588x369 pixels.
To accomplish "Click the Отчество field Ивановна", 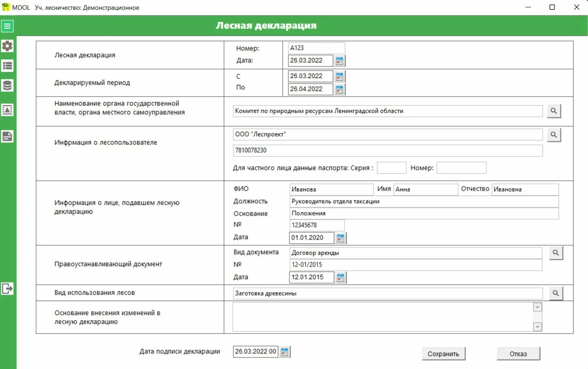I will (525, 190).
